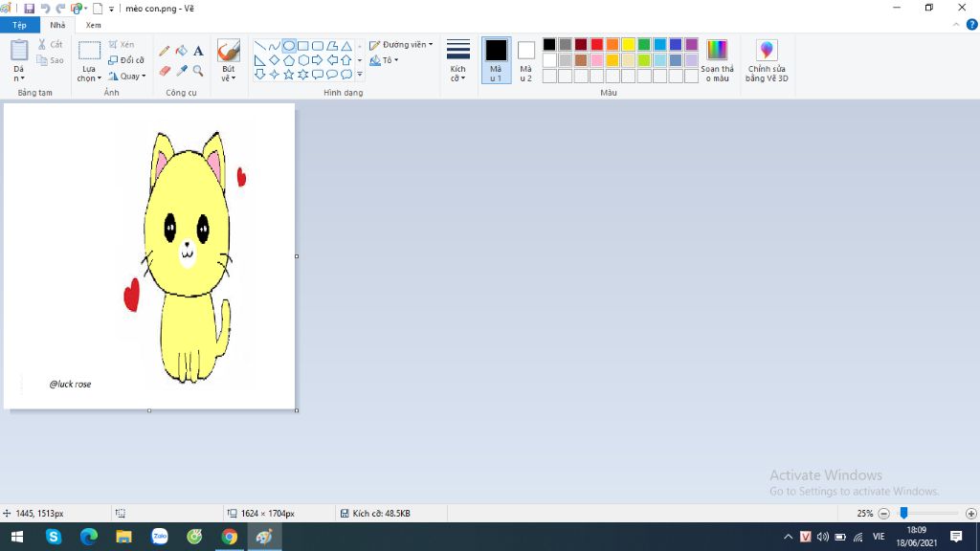Click the zoom in plus button
This screenshot has height=551, width=980.
pos(971,514)
